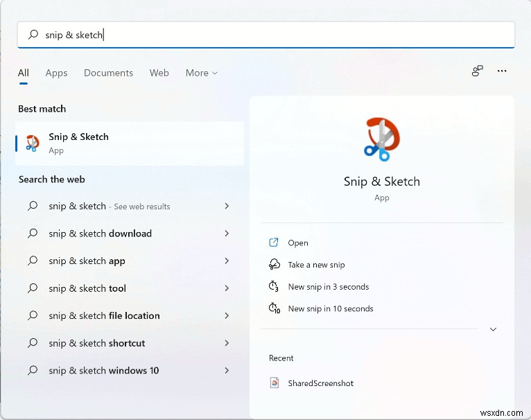Screen dimensions: 531x420
Task: Click the magnifier icon in search box
Action: point(33,34)
